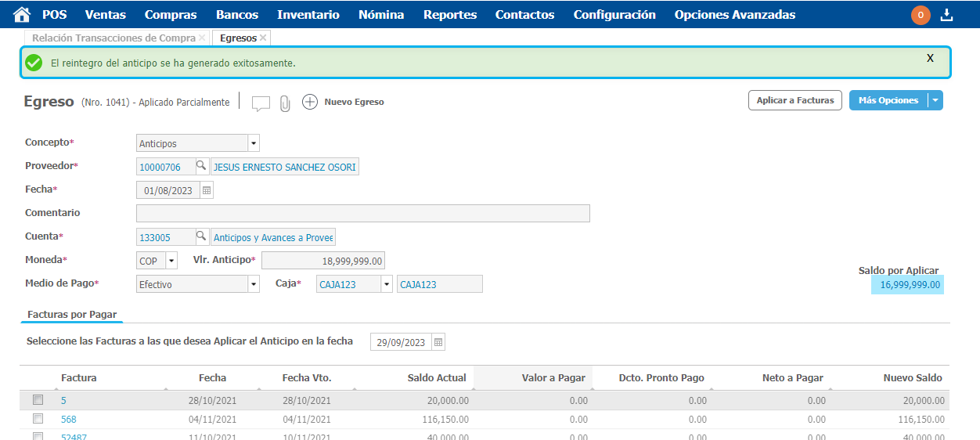Click the download icon in top bar
This screenshot has height=440, width=980.
(947, 15)
